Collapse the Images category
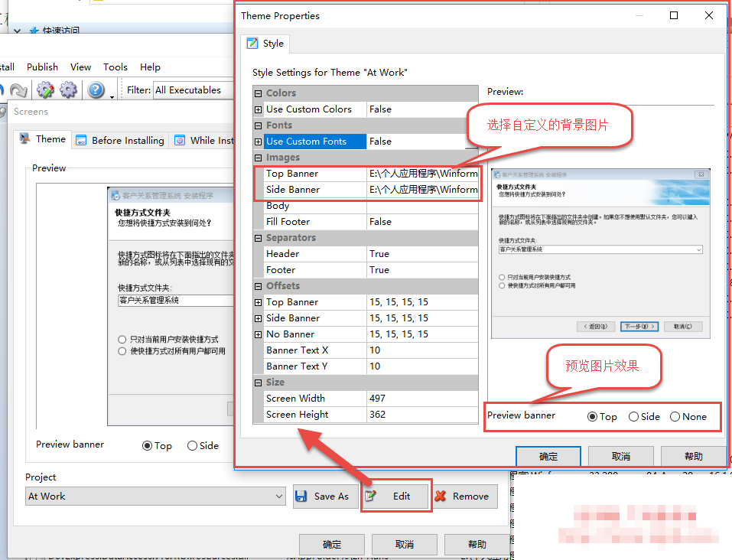Viewport: 732px width, 560px height. pos(259,158)
